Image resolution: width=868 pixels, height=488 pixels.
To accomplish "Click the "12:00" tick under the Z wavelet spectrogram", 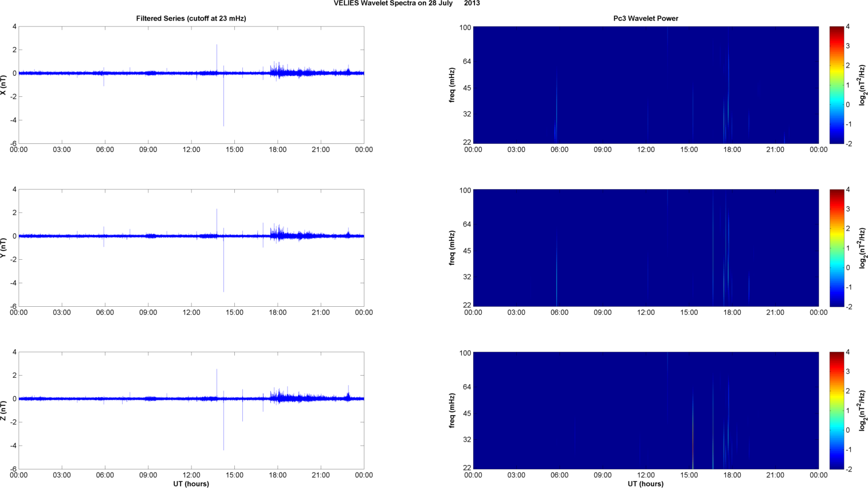I will click(646, 475).
